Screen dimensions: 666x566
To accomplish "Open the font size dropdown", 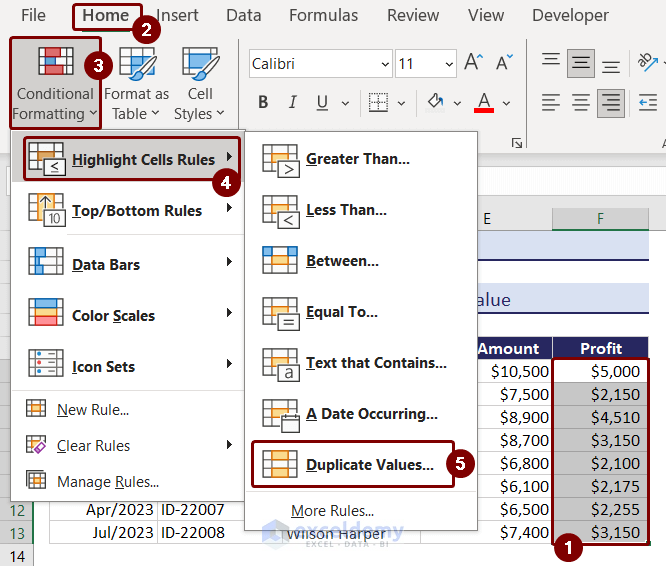I will [x=449, y=64].
